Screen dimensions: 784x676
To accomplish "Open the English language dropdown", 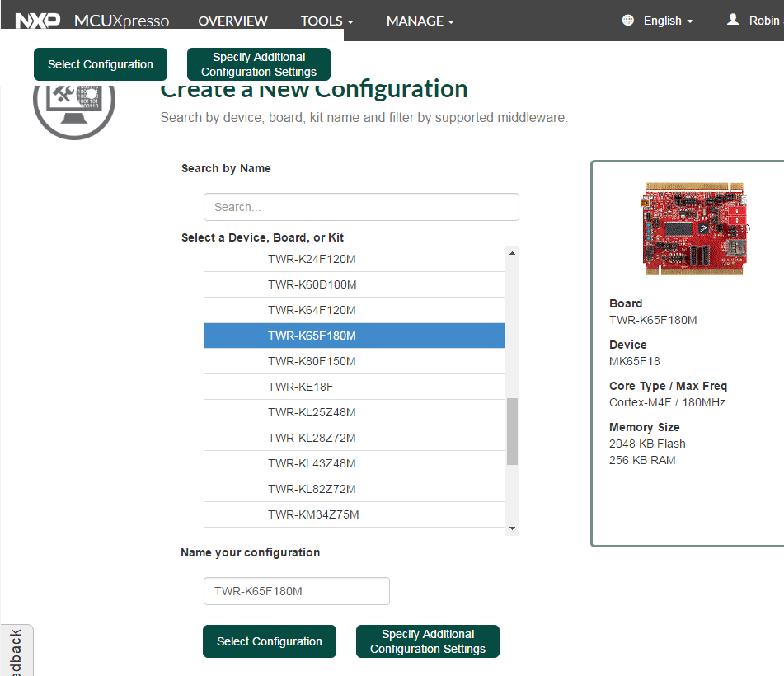I will tap(668, 21).
